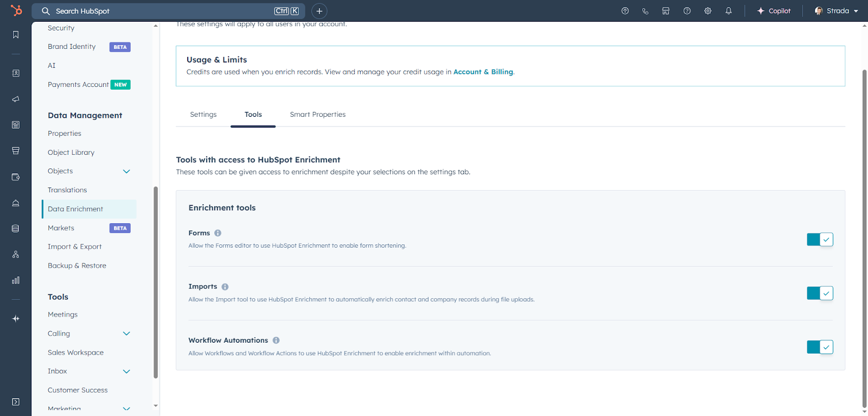The image size is (868, 416).
Task: Expand the Calling submenu chevron
Action: coord(126,334)
